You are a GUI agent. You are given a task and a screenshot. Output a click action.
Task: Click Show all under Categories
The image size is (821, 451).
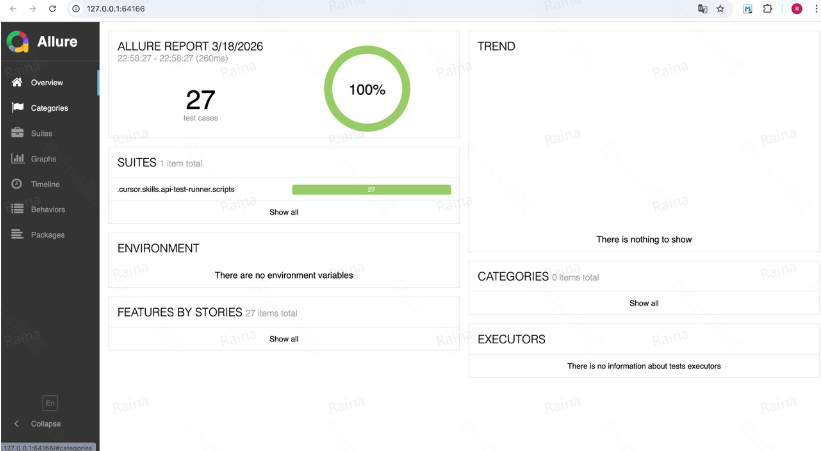(x=644, y=303)
